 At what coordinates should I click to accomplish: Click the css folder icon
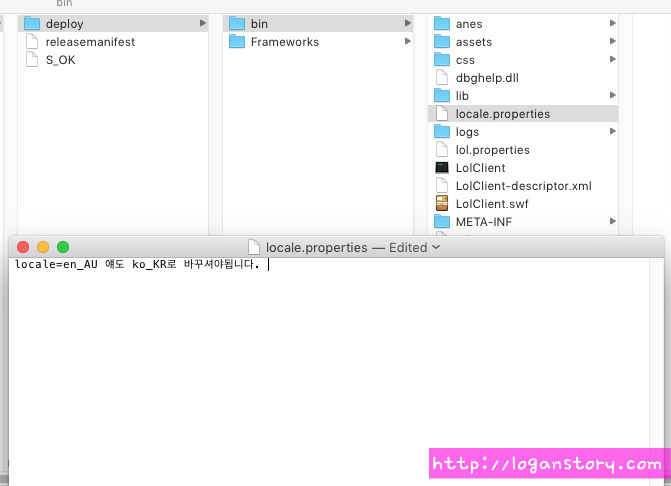pyautogui.click(x=442, y=59)
